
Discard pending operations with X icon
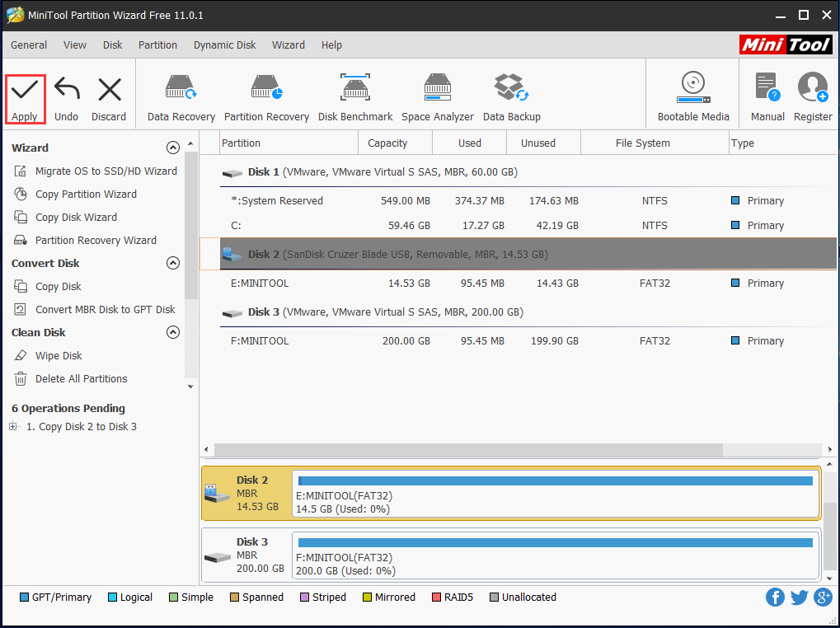(x=109, y=91)
